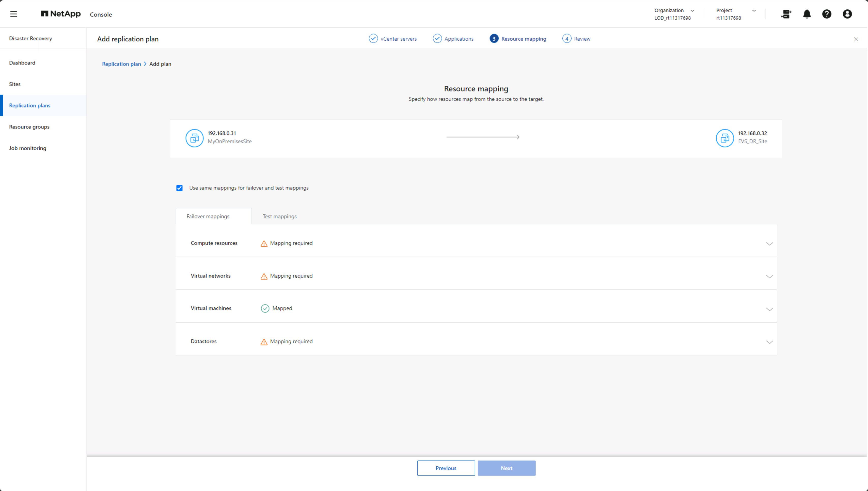
Task: Click the notifications bell icon
Action: 807,14
